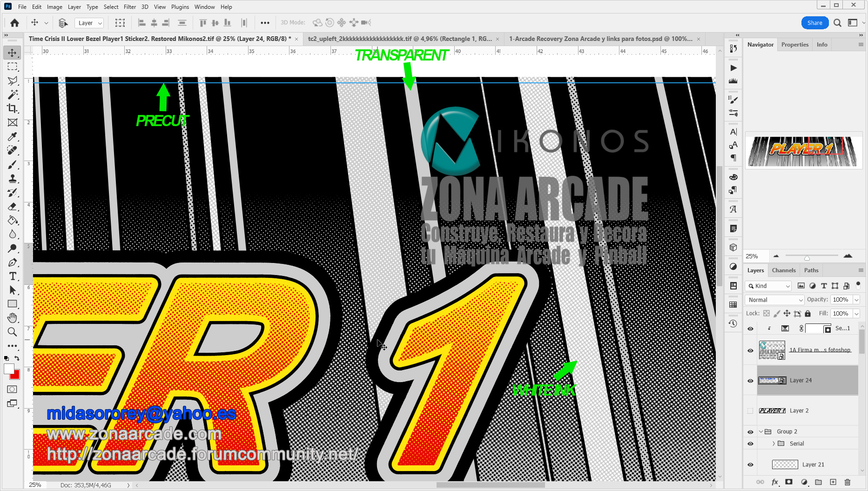Hide Layer 24 visibility eye
This screenshot has width=868, height=491.
pyautogui.click(x=750, y=381)
